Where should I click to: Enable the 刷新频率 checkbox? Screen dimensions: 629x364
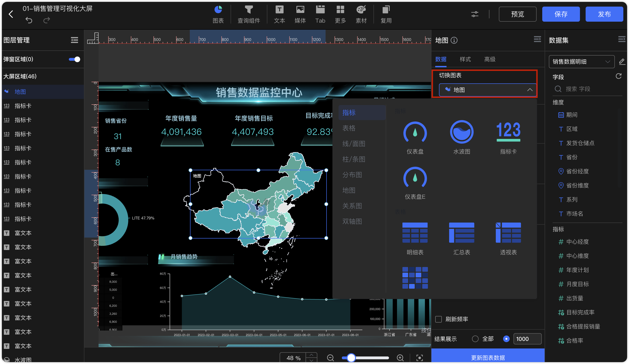tap(438, 319)
